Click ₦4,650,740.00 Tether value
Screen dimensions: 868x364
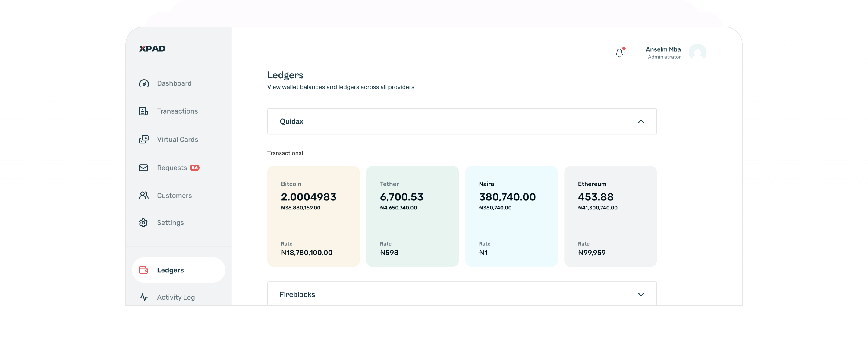pos(398,208)
